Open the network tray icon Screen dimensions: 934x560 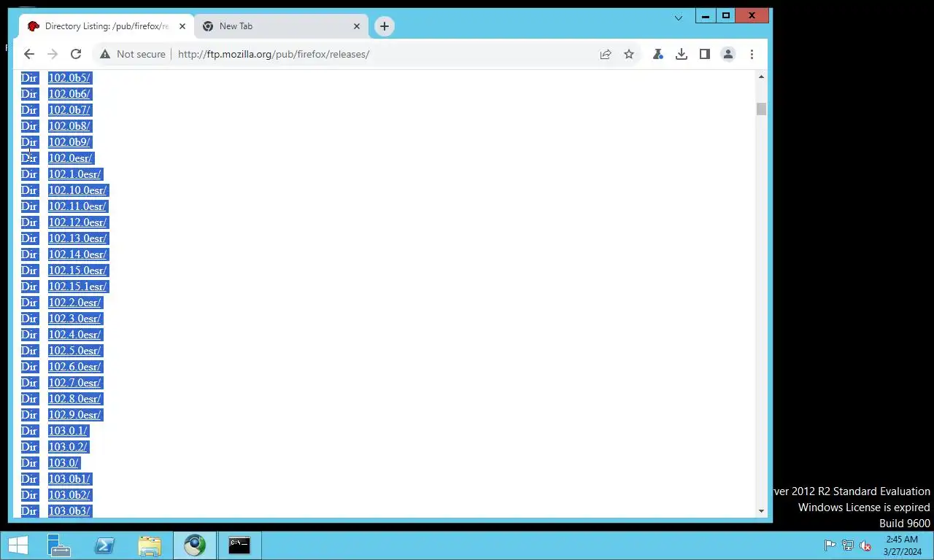tap(848, 545)
